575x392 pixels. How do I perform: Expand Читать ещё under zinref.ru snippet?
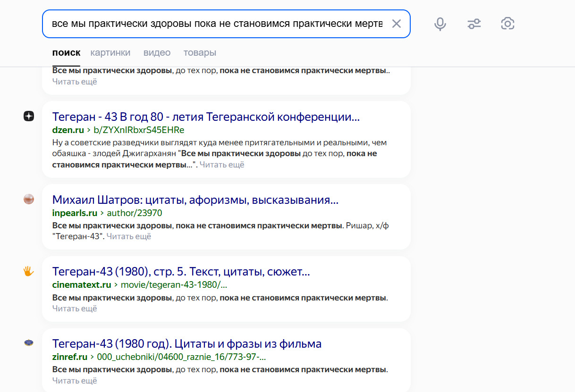(x=75, y=381)
